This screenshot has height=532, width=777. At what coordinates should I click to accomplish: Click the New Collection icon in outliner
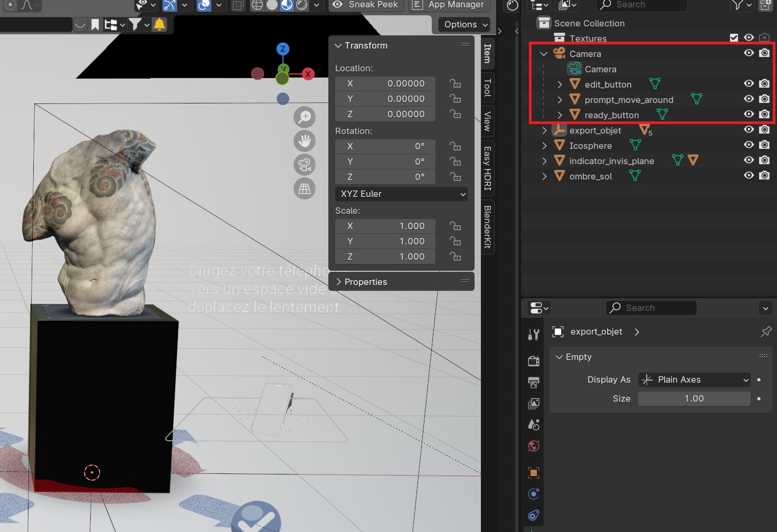(x=765, y=5)
